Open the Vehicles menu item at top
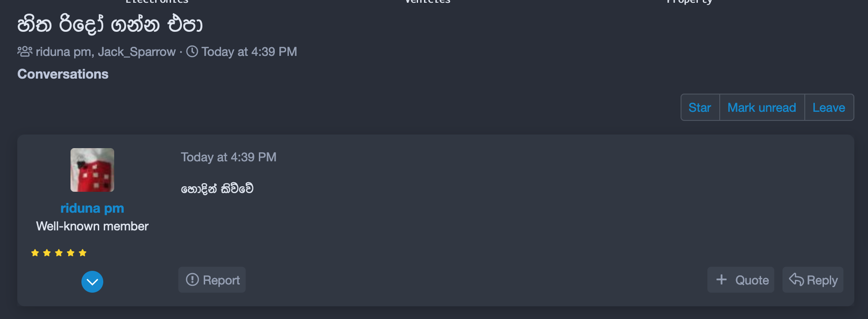 (x=428, y=2)
